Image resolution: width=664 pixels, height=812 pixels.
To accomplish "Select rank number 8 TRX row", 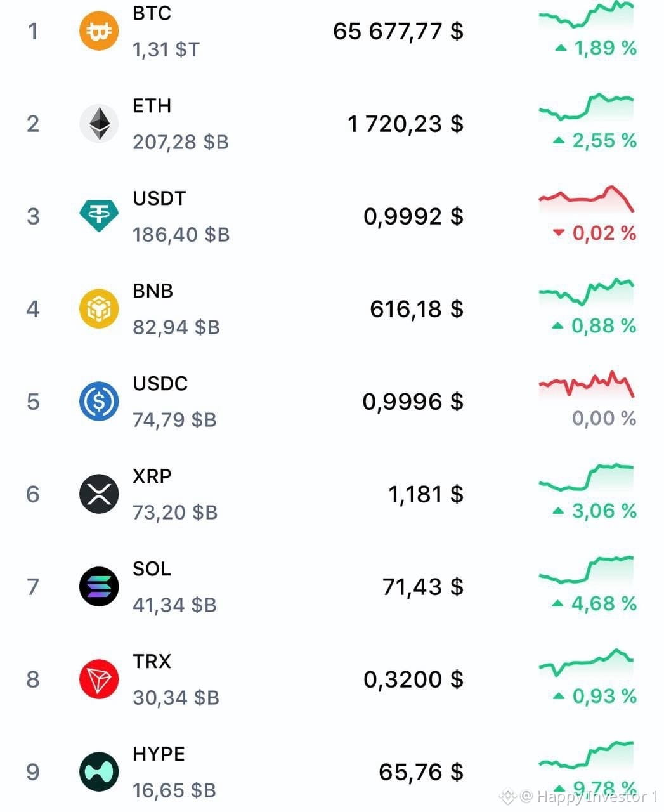I will 33,679.
